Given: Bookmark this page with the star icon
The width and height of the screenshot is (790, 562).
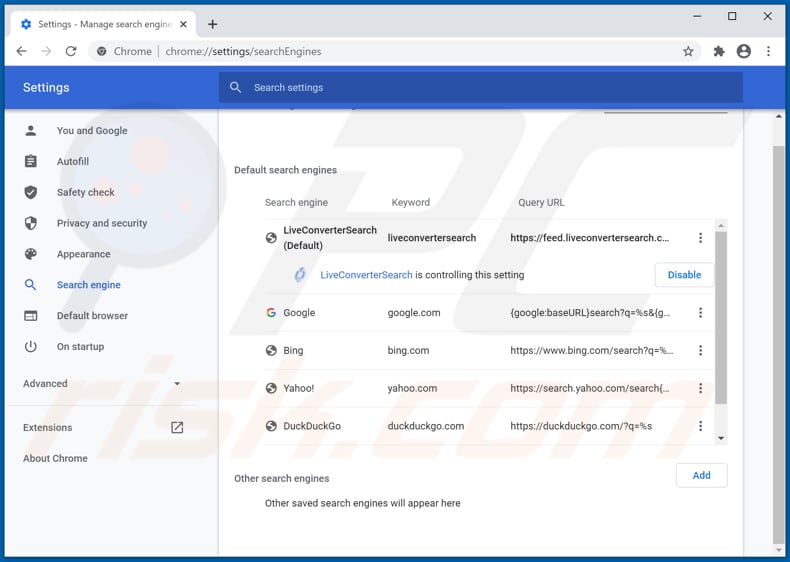Looking at the screenshot, I should 688,51.
